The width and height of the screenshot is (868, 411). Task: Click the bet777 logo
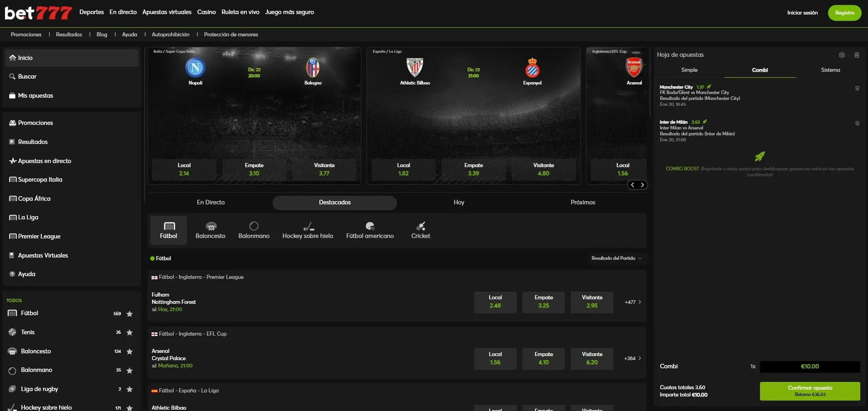[x=38, y=13]
